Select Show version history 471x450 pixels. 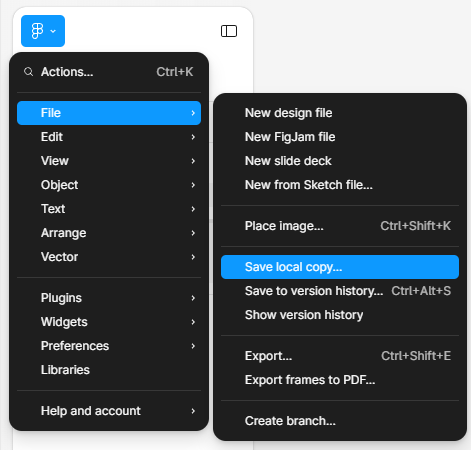pyautogui.click(x=340, y=315)
